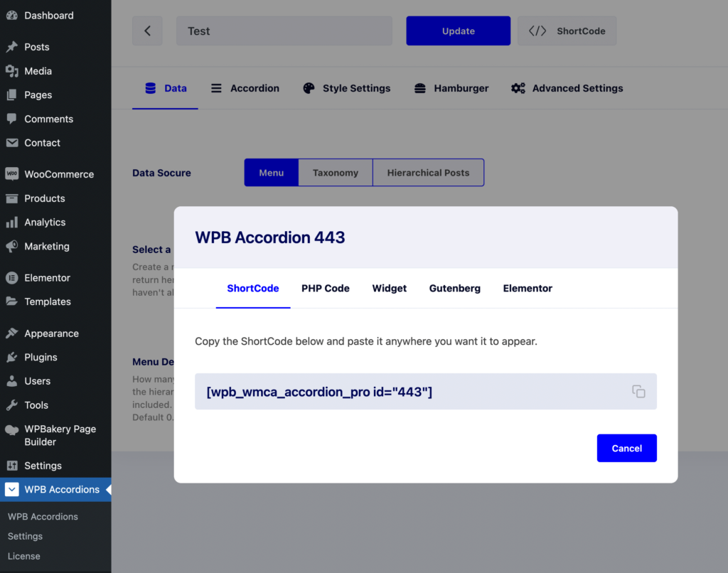Open the Templates menu item
Image resolution: width=728 pixels, height=573 pixels.
tap(55, 301)
